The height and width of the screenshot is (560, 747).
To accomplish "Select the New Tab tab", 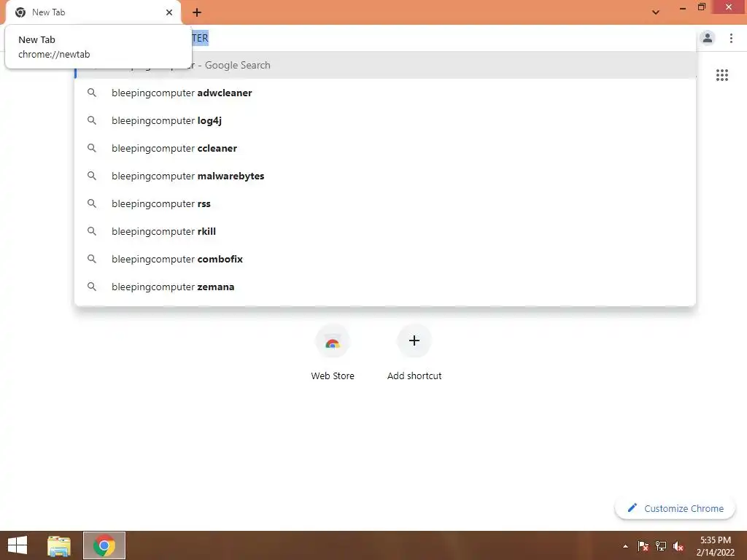I will (x=93, y=12).
